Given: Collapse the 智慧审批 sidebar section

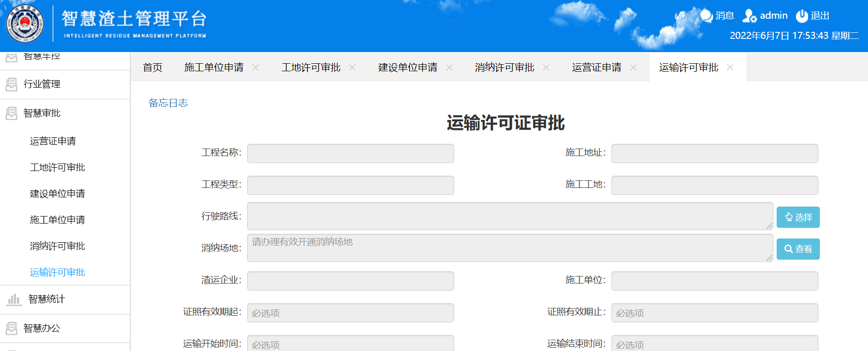Looking at the screenshot, I should [42, 113].
